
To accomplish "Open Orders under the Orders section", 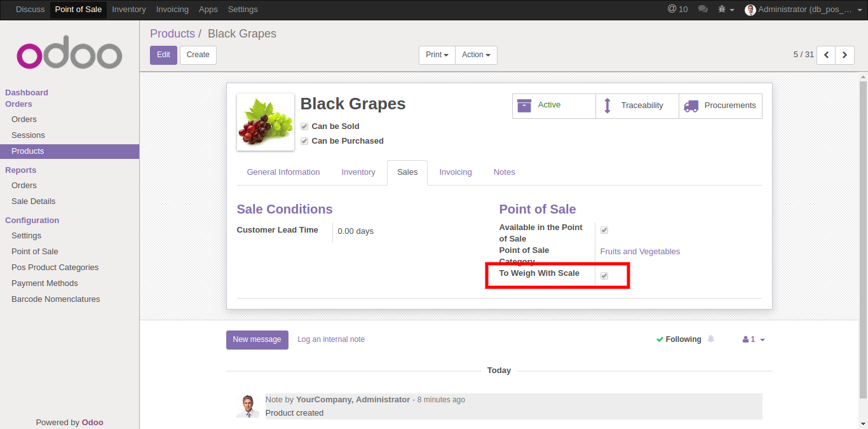I will (x=24, y=119).
